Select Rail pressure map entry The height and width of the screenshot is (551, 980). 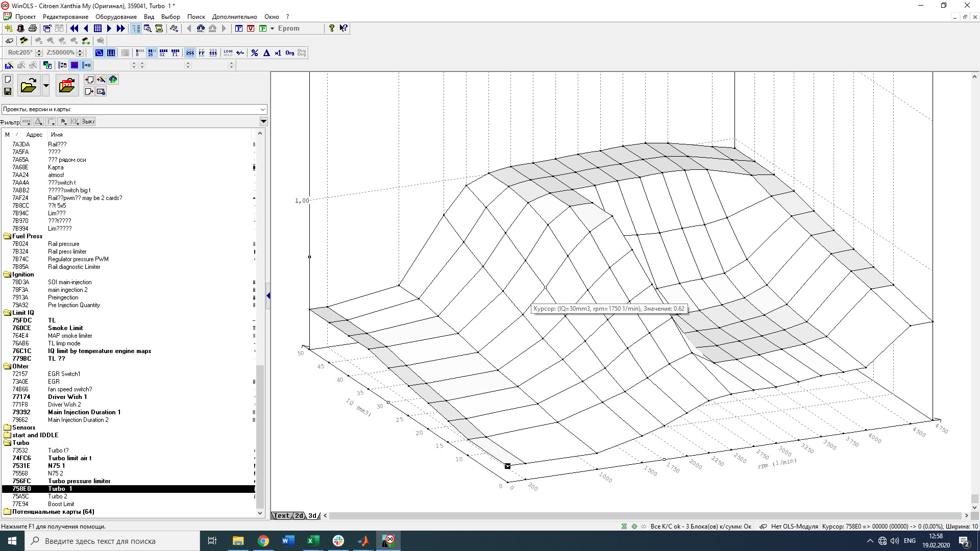(64, 244)
